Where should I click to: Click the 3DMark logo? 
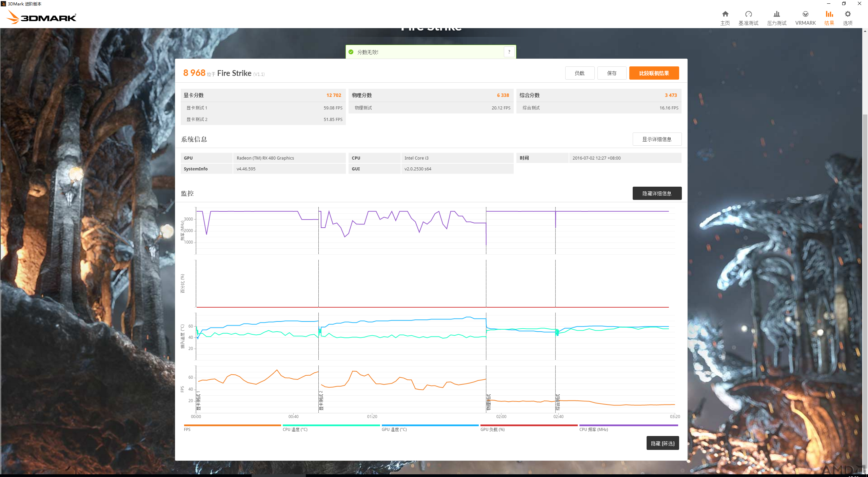pyautogui.click(x=42, y=17)
